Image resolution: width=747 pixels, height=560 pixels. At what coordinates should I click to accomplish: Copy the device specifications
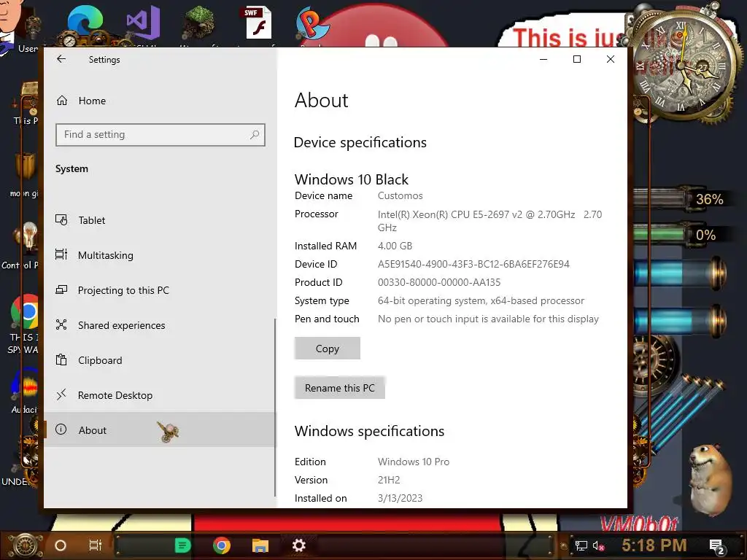click(328, 349)
